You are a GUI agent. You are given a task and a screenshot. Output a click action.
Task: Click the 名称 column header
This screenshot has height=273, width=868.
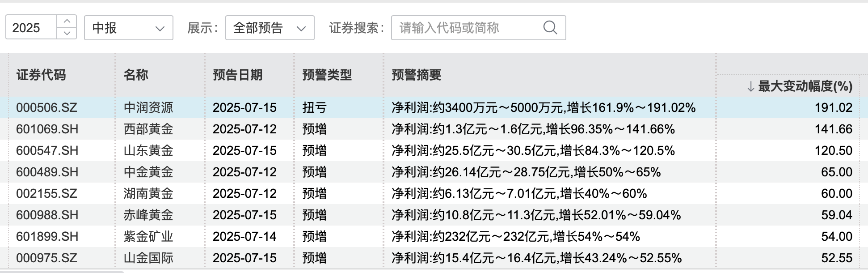tap(136, 75)
